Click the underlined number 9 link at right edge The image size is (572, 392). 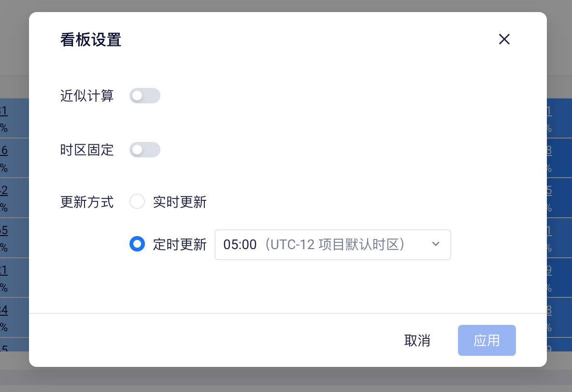coord(549,269)
